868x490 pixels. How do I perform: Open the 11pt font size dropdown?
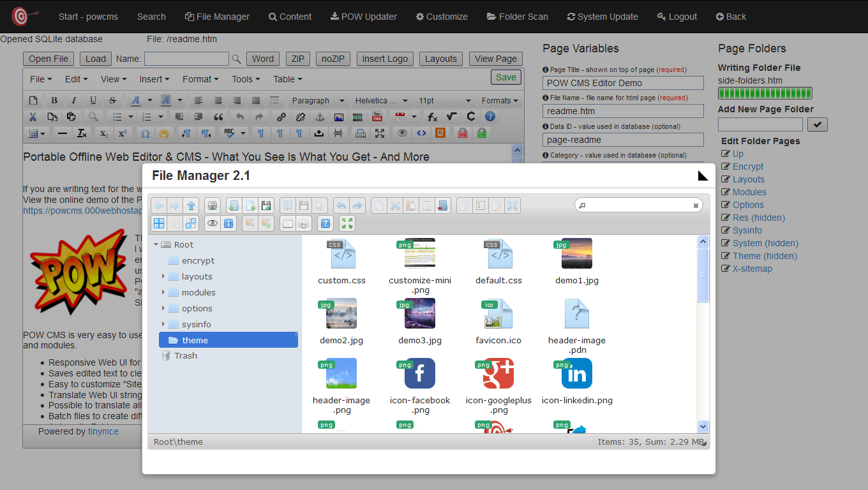445,101
